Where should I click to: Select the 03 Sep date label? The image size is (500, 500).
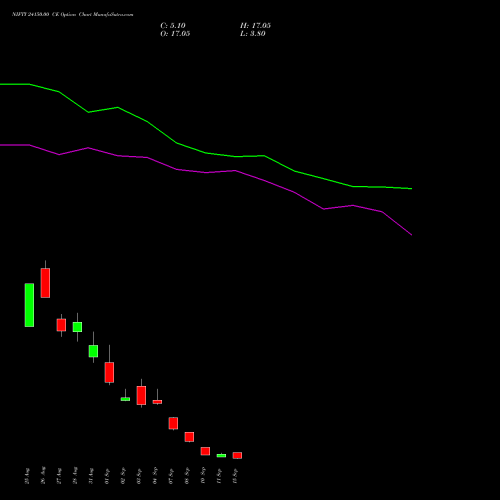pos(139,476)
